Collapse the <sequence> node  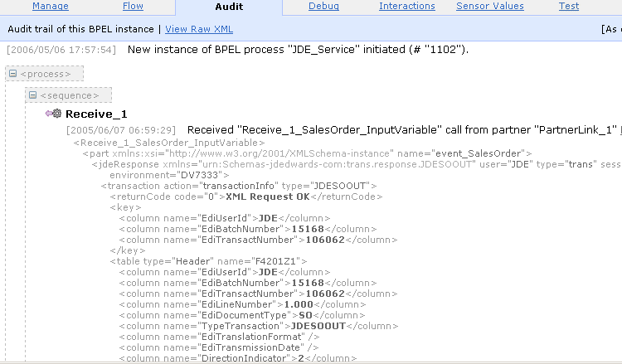[32, 95]
